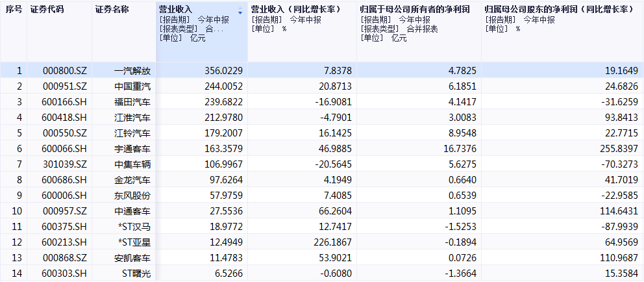Click the sort arrow in 营业收入 header
Image resolution: width=644 pixels, height=282 pixels.
point(240,11)
